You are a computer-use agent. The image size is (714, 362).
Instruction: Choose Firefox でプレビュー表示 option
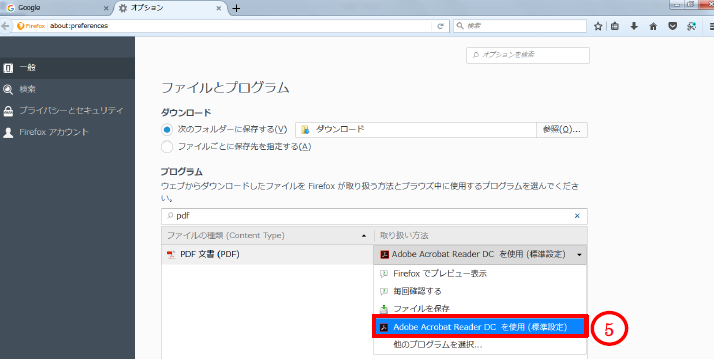[x=480, y=274]
